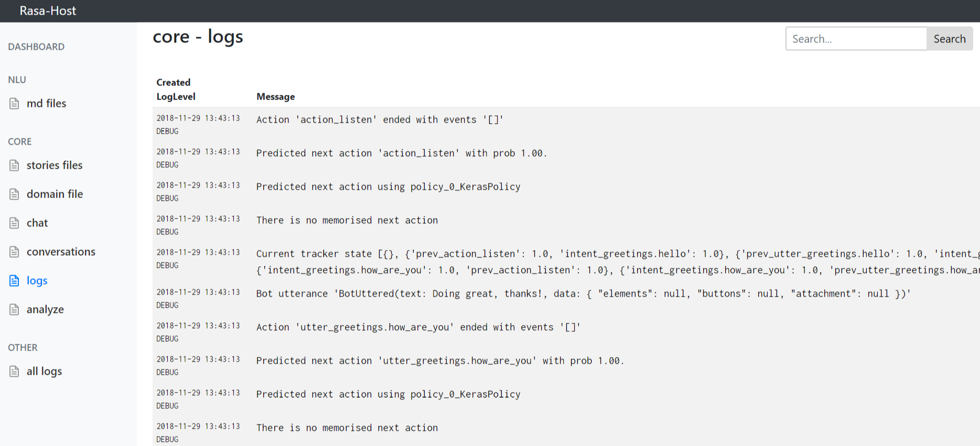Click the Rasa-Host brand title
Image resolution: width=980 pixels, height=446 pixels.
click(x=48, y=10)
